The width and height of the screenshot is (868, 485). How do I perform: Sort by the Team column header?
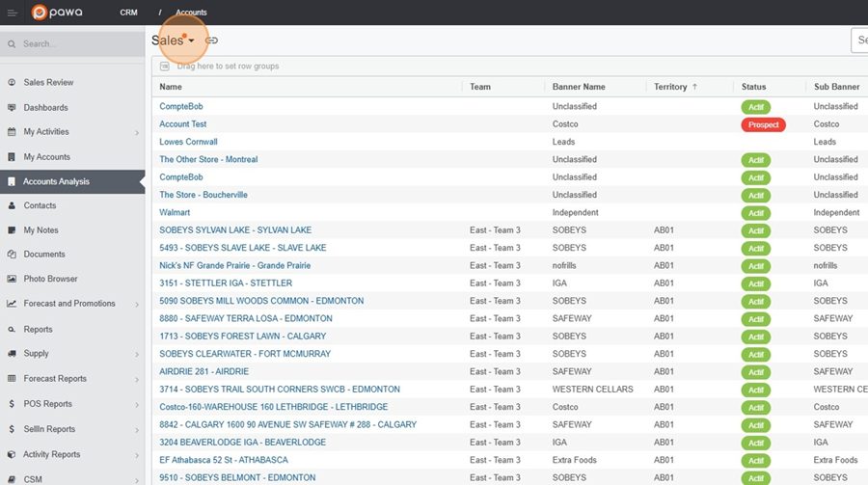click(x=480, y=87)
